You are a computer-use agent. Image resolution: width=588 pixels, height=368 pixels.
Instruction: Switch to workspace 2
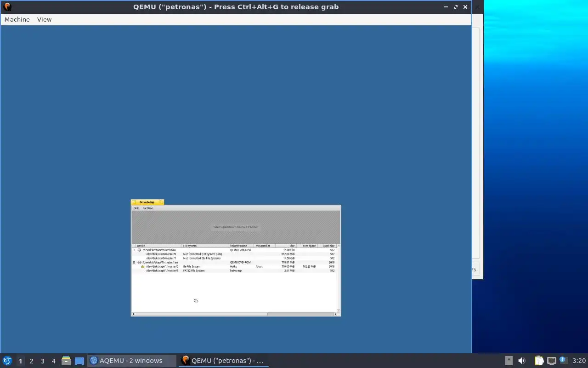[31, 361]
